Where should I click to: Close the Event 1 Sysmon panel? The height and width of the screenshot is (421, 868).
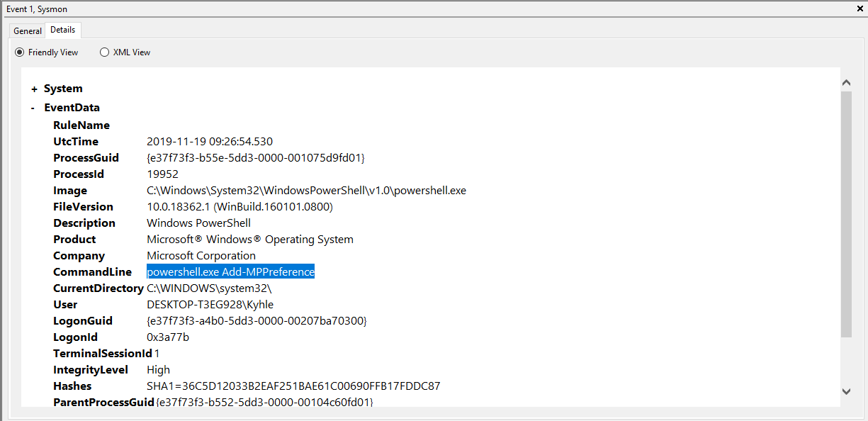pos(859,9)
